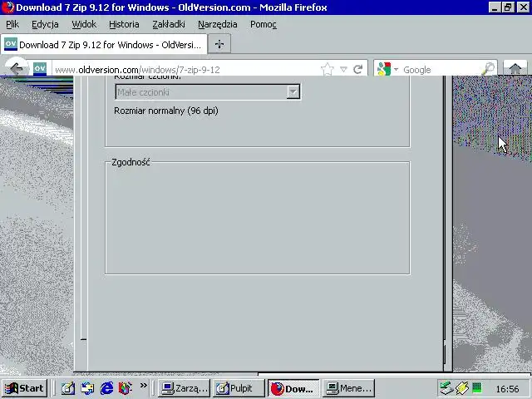Screen dimensions: 532x399
Task: Expand quick launch overflow chevron
Action: tap(144, 386)
